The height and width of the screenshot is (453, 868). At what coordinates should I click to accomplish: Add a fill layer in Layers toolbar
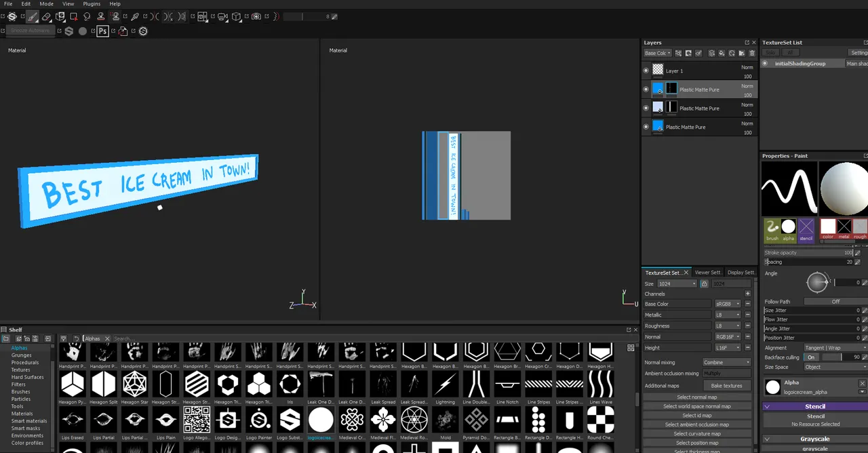click(x=722, y=53)
